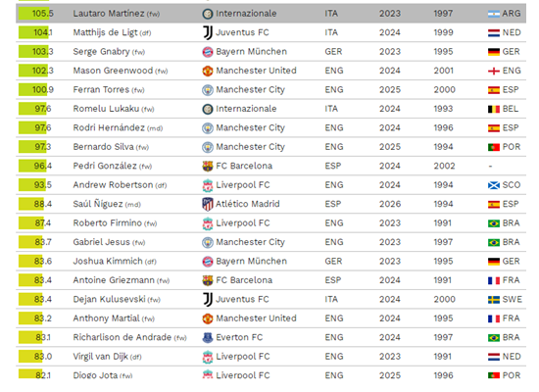
Task: Click FC Barcelona crest in Pedri González row
Action: point(208,166)
